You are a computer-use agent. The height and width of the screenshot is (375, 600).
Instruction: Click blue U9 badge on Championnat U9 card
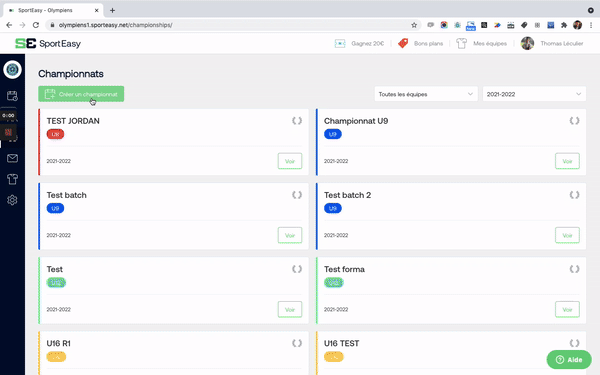333,134
